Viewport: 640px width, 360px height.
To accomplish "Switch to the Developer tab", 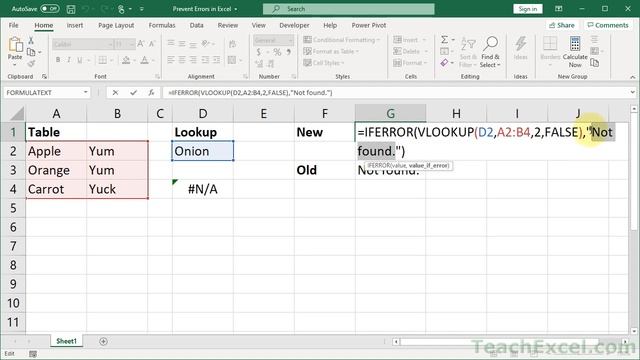I will point(294,25).
